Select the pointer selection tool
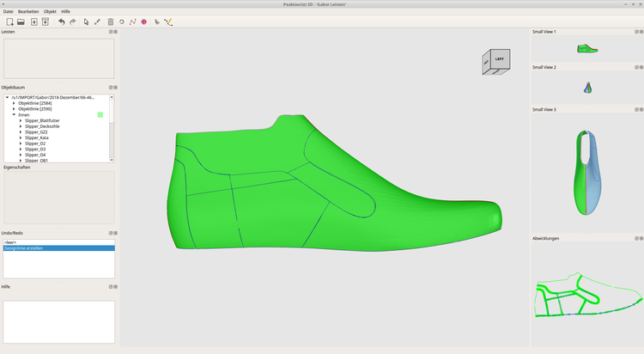The width and height of the screenshot is (644, 354). (86, 21)
